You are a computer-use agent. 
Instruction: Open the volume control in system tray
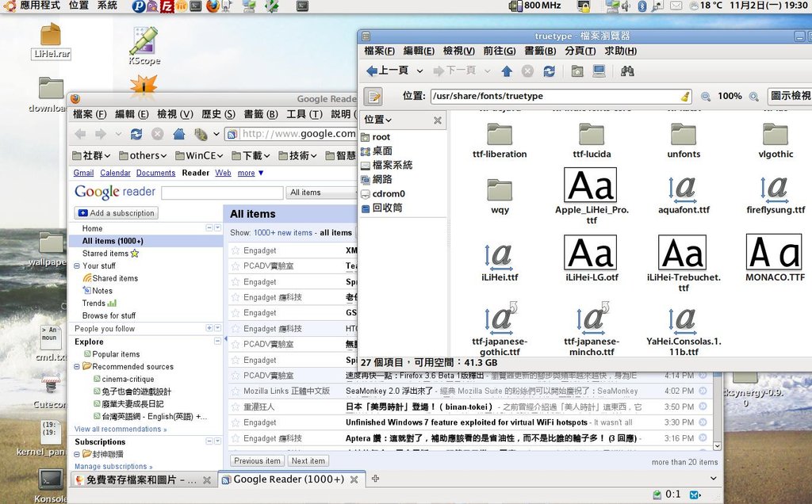point(626,6)
